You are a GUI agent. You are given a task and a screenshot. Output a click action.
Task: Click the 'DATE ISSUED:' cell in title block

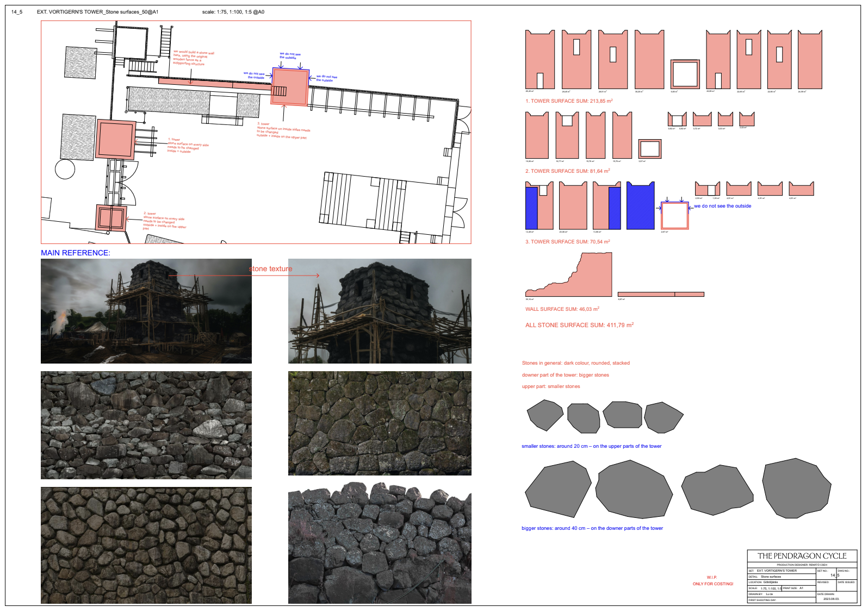click(847, 585)
